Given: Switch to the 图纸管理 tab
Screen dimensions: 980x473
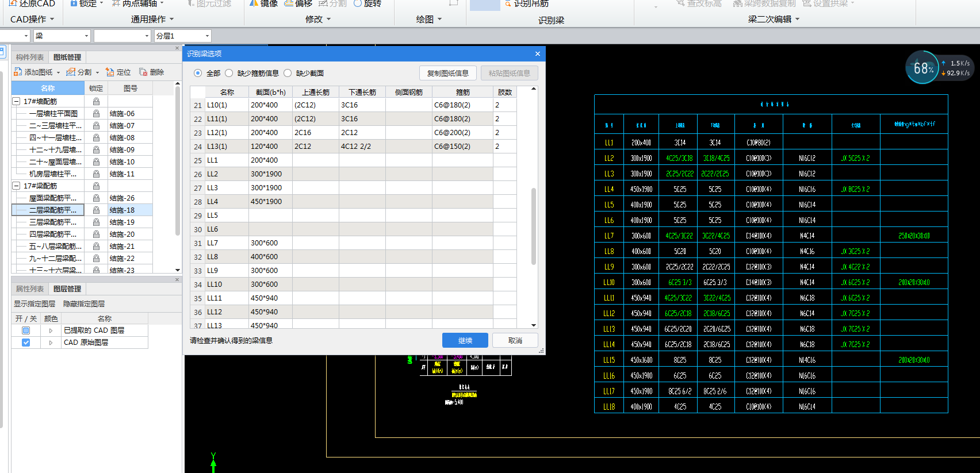Looking at the screenshot, I should pos(67,57).
